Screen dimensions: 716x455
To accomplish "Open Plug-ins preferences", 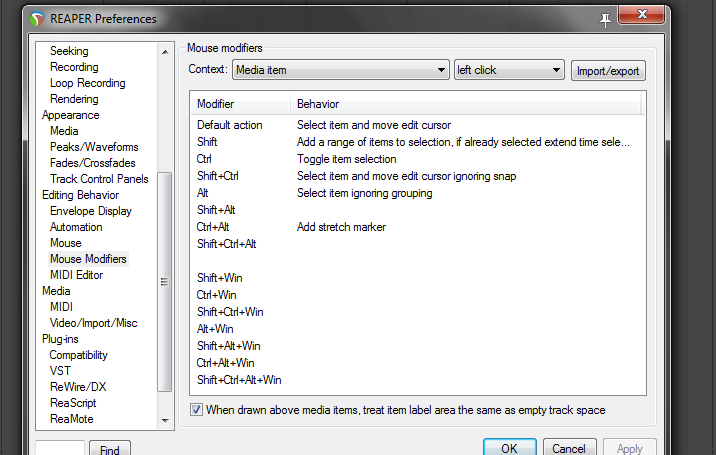I will pos(60,339).
